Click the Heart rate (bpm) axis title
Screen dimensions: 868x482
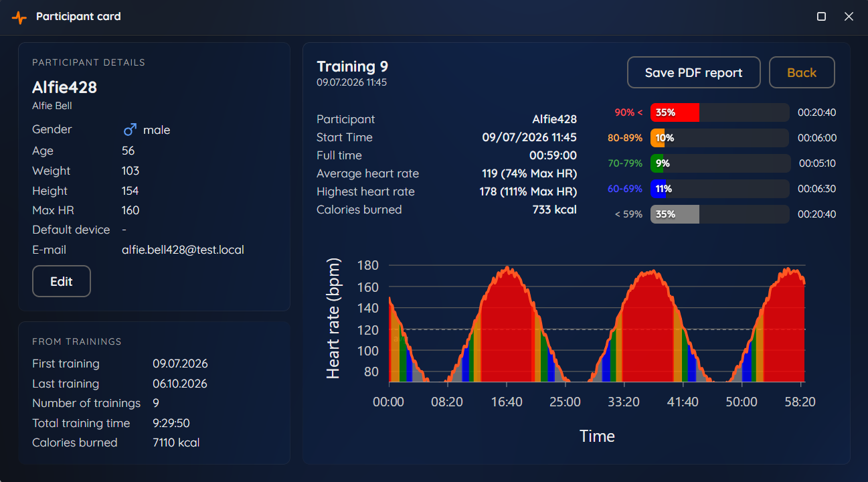[x=333, y=318]
